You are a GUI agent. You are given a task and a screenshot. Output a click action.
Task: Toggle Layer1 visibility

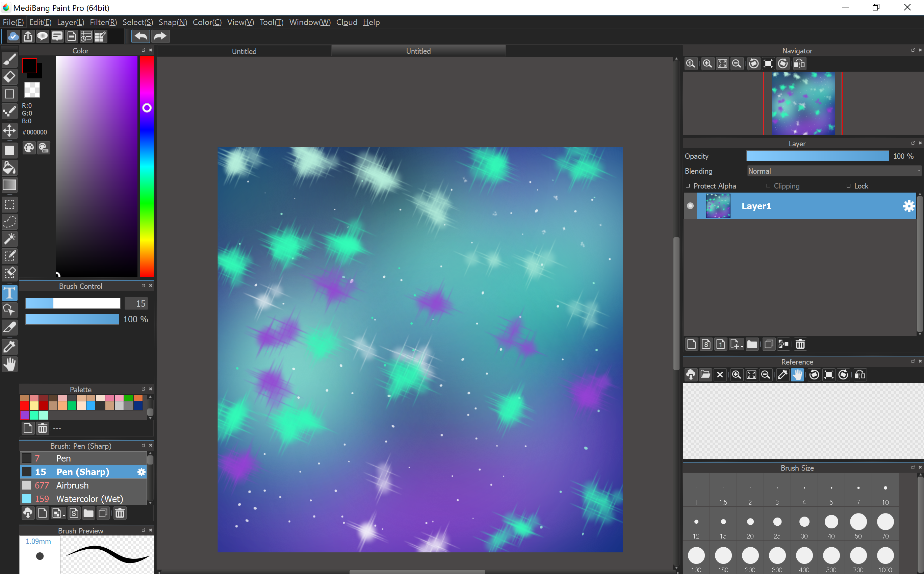pos(690,206)
